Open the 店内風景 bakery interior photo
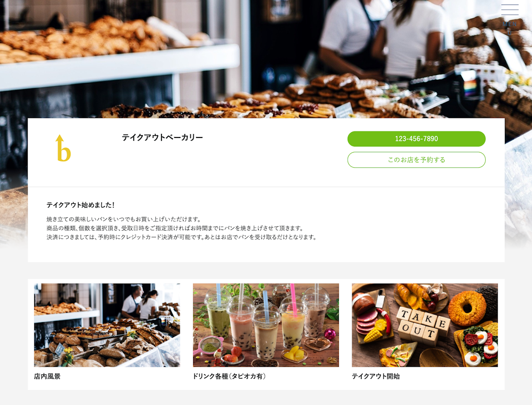 [x=107, y=325]
